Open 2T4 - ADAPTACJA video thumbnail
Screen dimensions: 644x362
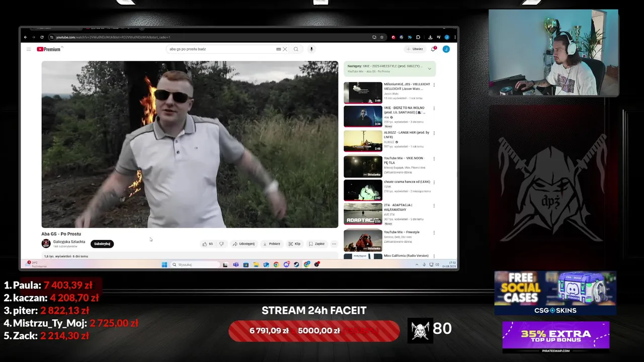pos(363,214)
